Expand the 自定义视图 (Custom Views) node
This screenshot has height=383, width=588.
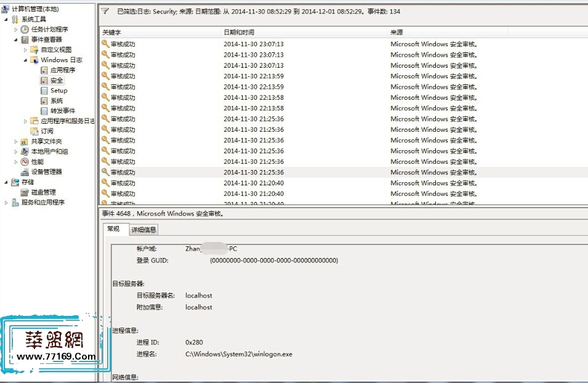point(26,50)
